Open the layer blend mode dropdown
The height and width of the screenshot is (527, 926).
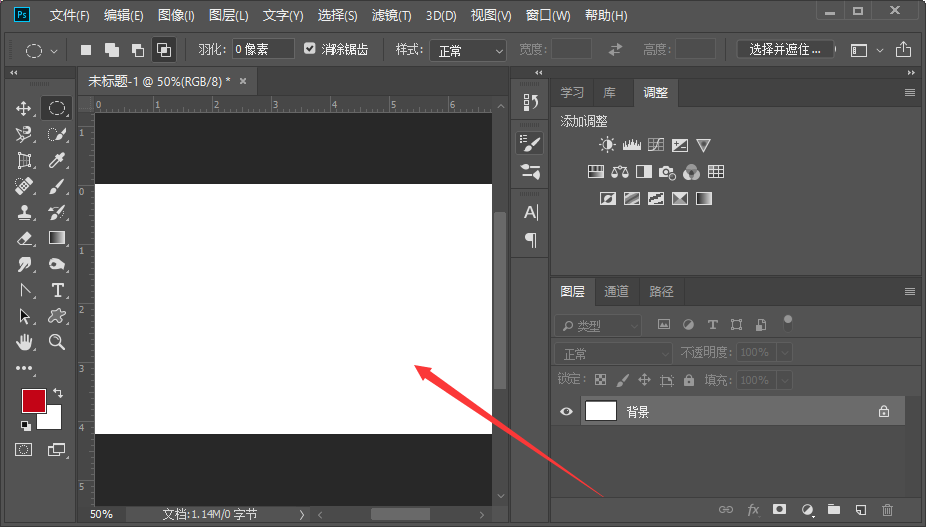[614, 353]
